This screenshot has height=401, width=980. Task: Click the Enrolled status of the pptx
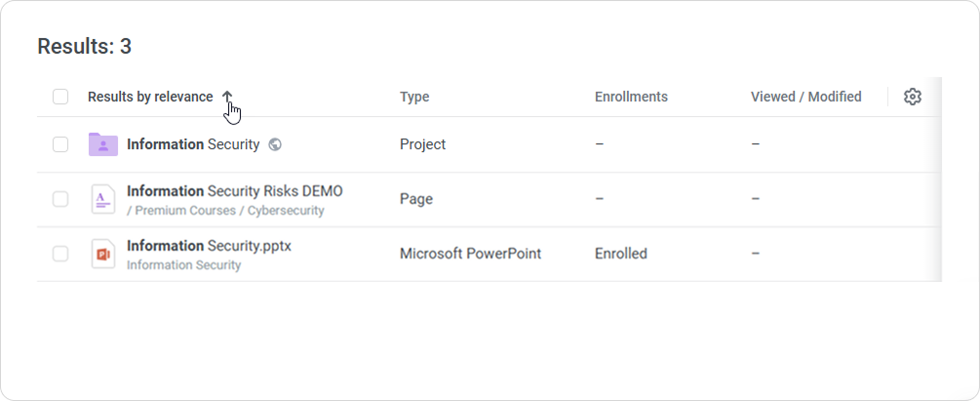tap(620, 254)
